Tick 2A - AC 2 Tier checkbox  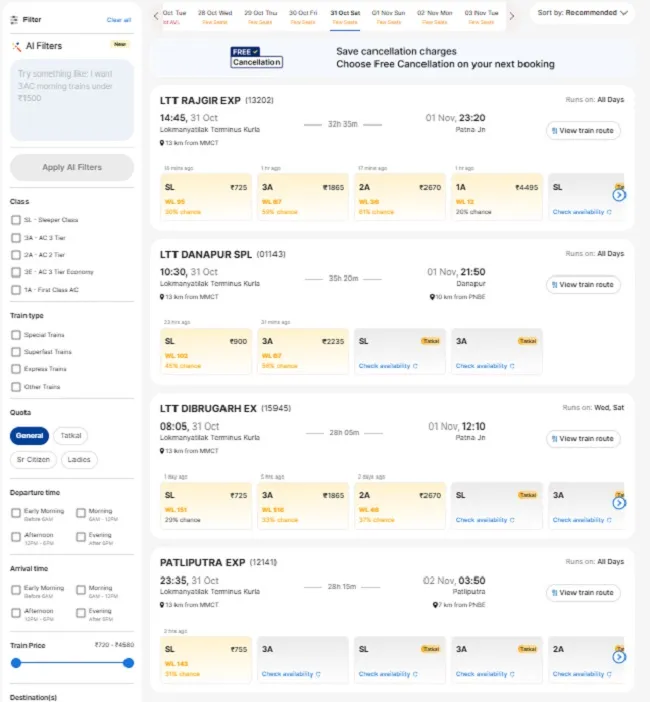(16, 255)
